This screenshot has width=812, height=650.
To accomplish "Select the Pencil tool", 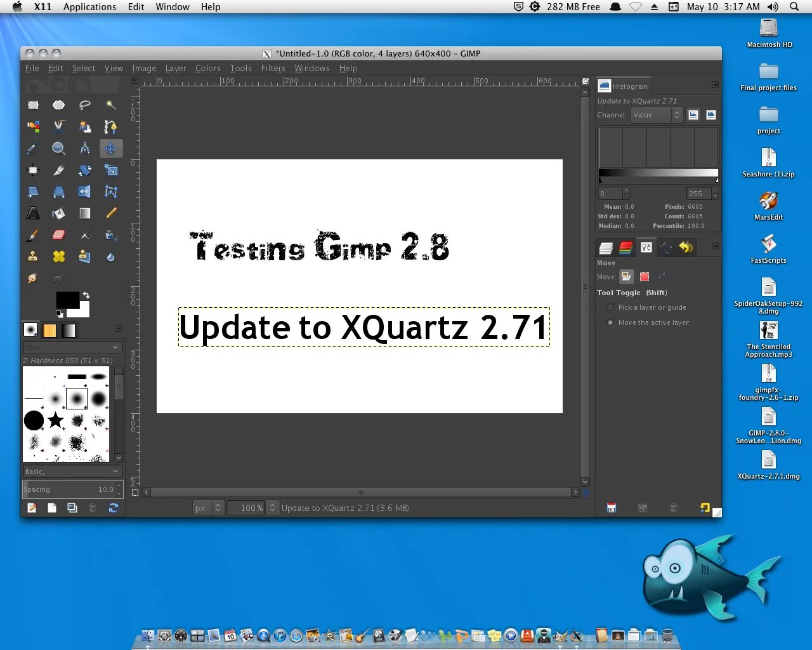I will 111,213.
